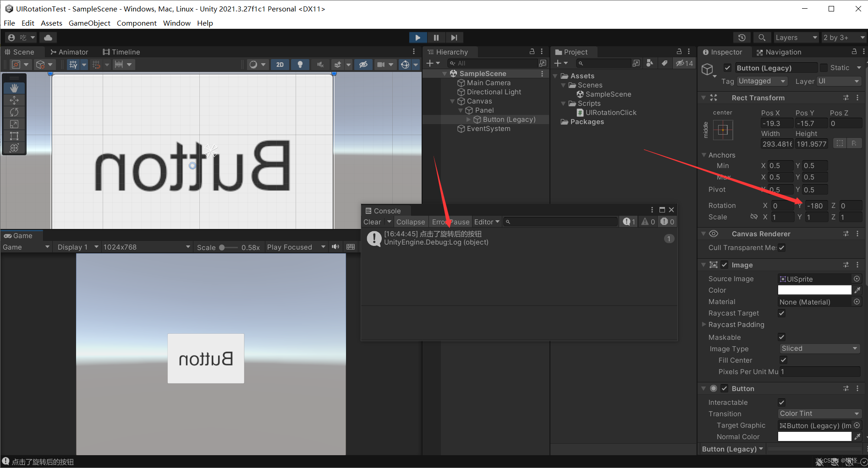
Task: Edit the Rotation Y field showing -180
Action: (x=816, y=206)
